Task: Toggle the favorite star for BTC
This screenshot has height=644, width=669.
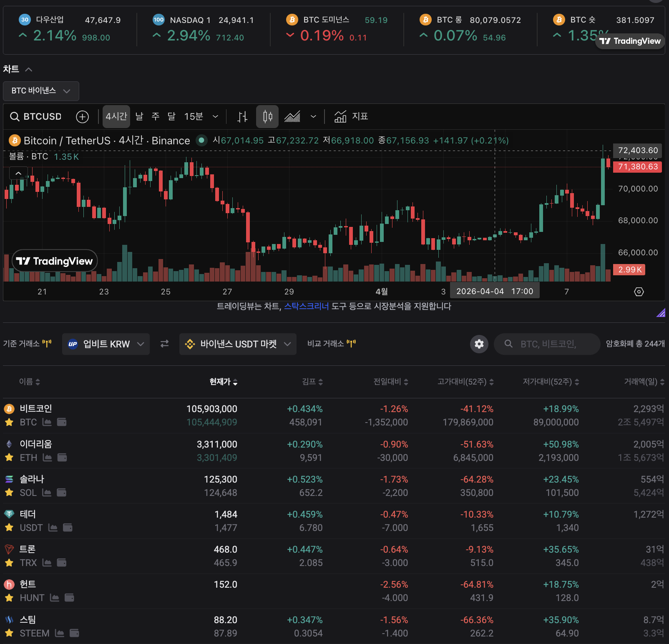Action: [9, 422]
